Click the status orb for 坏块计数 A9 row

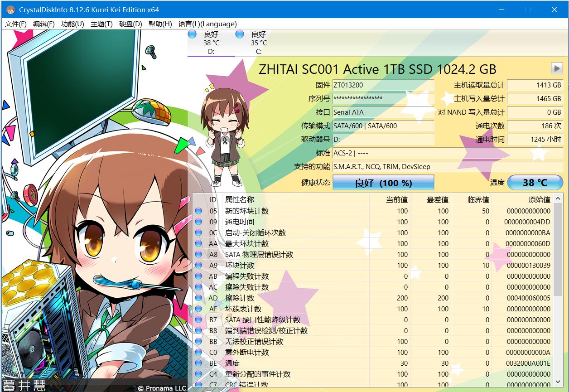[x=198, y=265]
